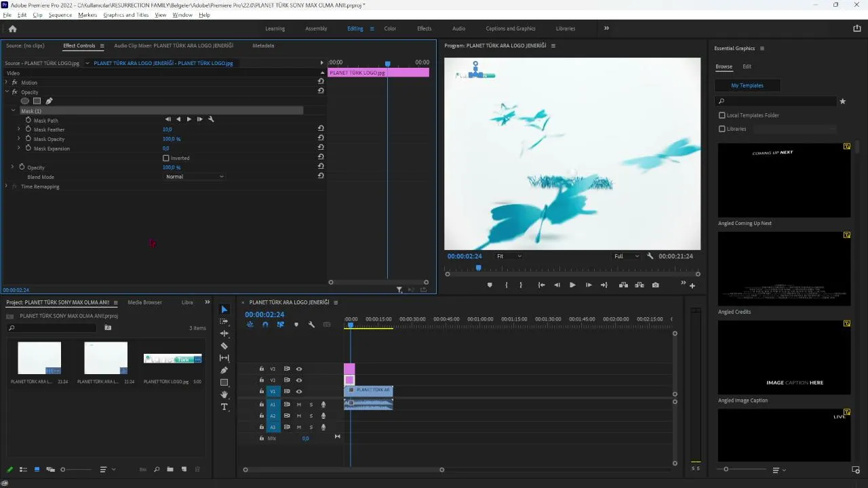Screen dimensions: 868x488
Task: Toggle the Inverted mask checkbox
Action: [x=166, y=158]
